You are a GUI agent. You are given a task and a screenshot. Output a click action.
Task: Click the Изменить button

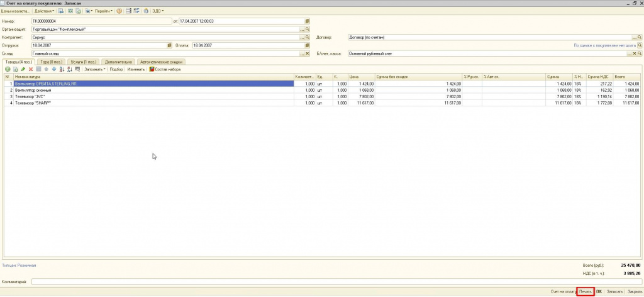coord(136,69)
